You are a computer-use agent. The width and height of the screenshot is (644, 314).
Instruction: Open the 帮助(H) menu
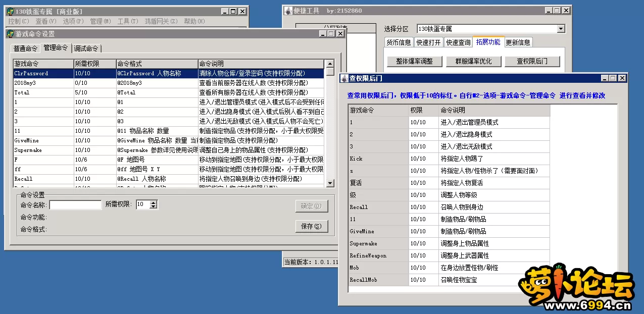coord(194,21)
